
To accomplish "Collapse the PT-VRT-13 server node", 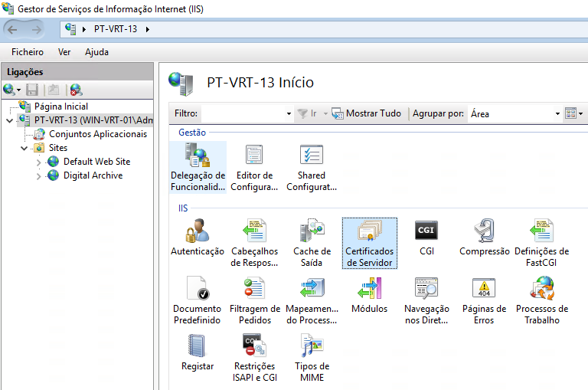I will [10, 120].
